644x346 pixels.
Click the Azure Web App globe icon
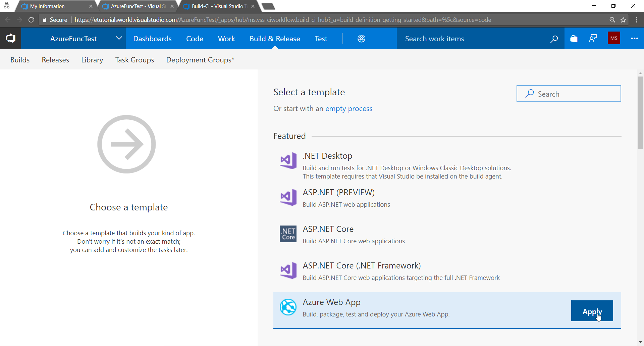click(x=288, y=307)
